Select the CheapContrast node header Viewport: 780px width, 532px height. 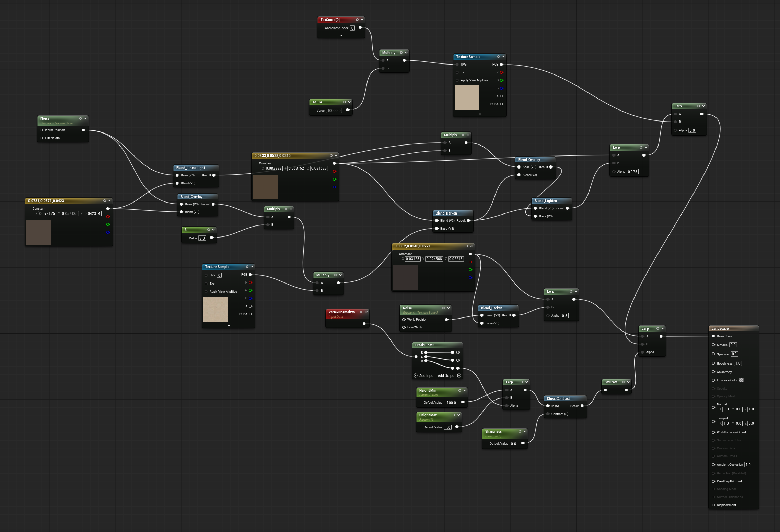pyautogui.click(x=558, y=398)
